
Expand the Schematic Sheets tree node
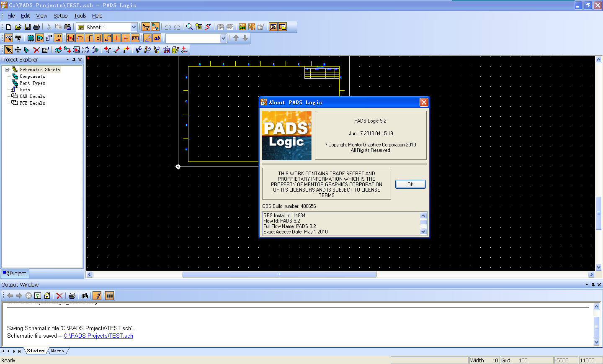[x=7, y=70]
